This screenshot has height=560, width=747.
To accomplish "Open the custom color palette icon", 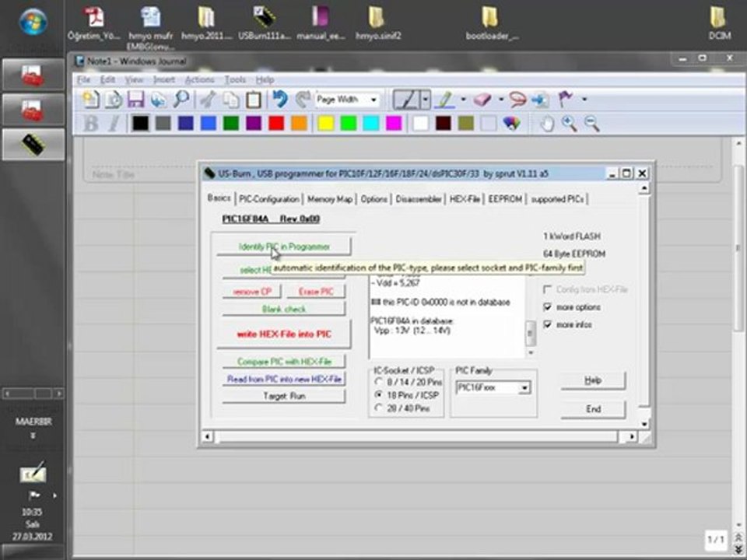I will pos(512,124).
